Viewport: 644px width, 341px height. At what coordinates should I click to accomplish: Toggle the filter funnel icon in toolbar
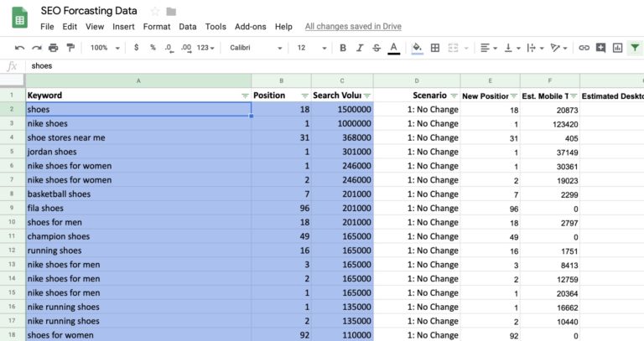635,48
